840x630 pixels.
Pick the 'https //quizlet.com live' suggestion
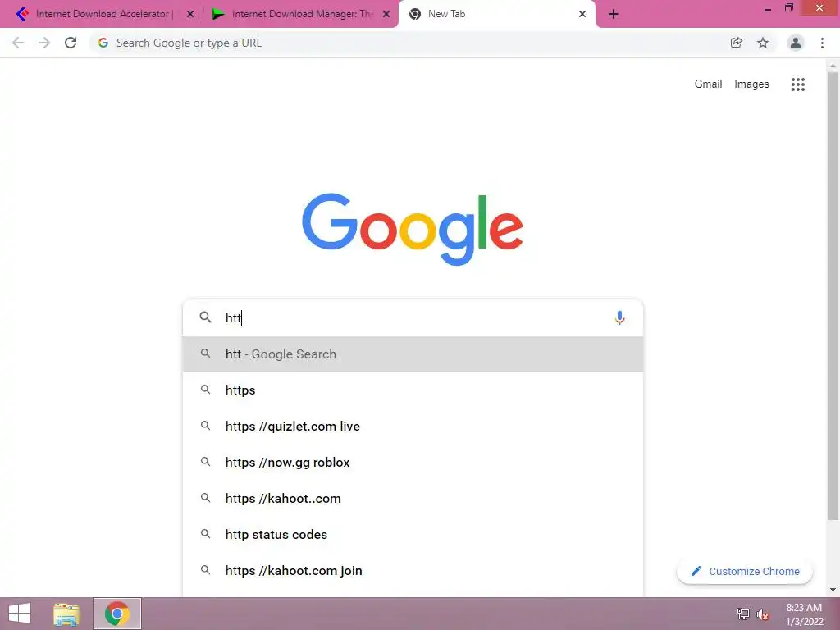[x=413, y=426]
